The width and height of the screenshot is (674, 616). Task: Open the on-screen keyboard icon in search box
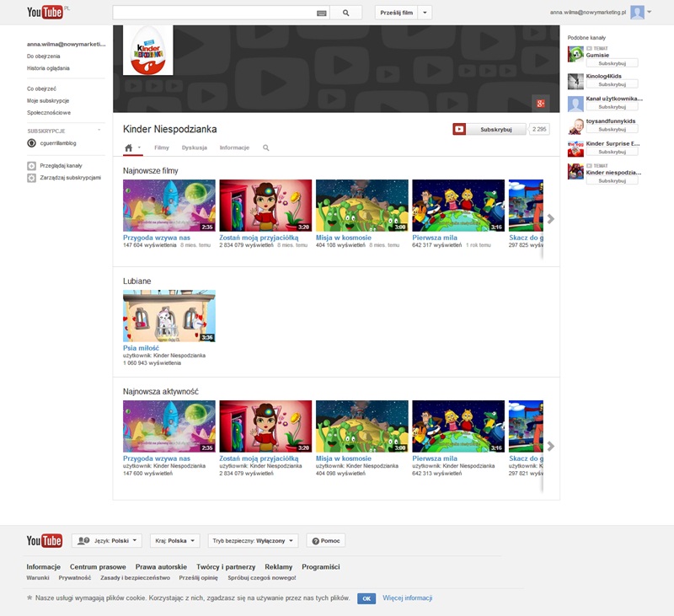coord(321,13)
